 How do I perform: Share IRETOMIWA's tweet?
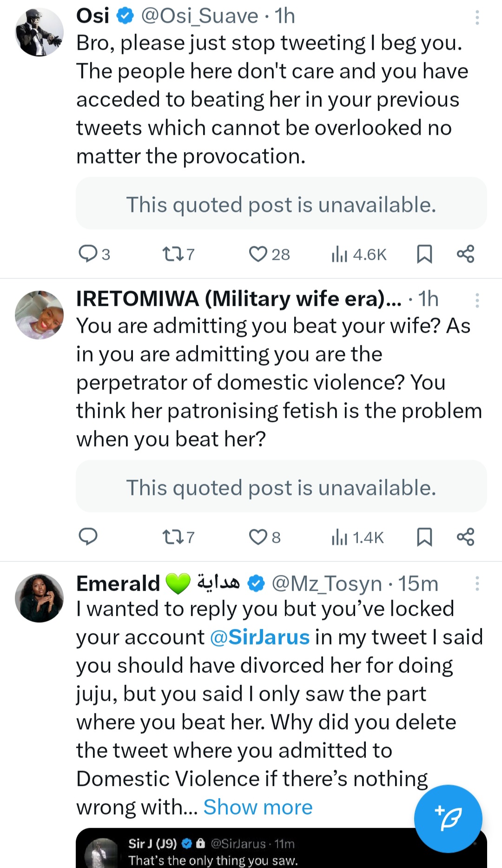(x=465, y=537)
